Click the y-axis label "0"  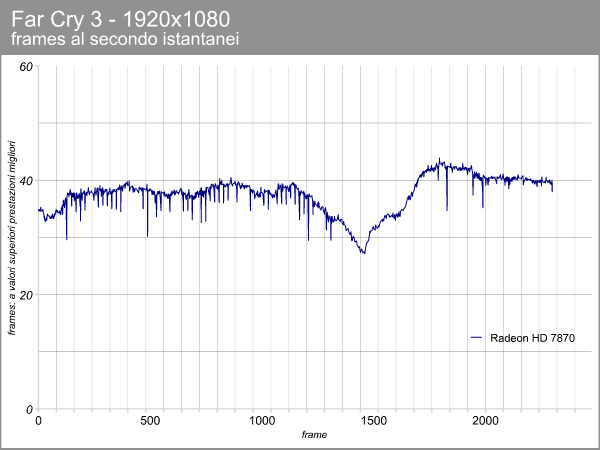tap(29, 410)
